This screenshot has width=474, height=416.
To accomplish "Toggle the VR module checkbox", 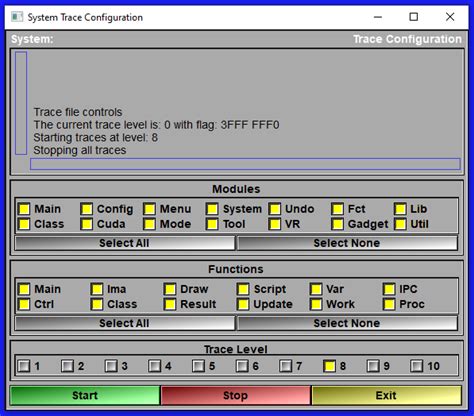I will click(x=275, y=224).
